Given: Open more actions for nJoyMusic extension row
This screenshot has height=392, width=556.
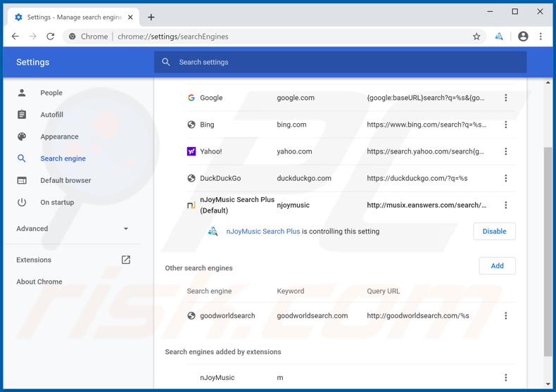Looking at the screenshot, I should pyautogui.click(x=505, y=377).
